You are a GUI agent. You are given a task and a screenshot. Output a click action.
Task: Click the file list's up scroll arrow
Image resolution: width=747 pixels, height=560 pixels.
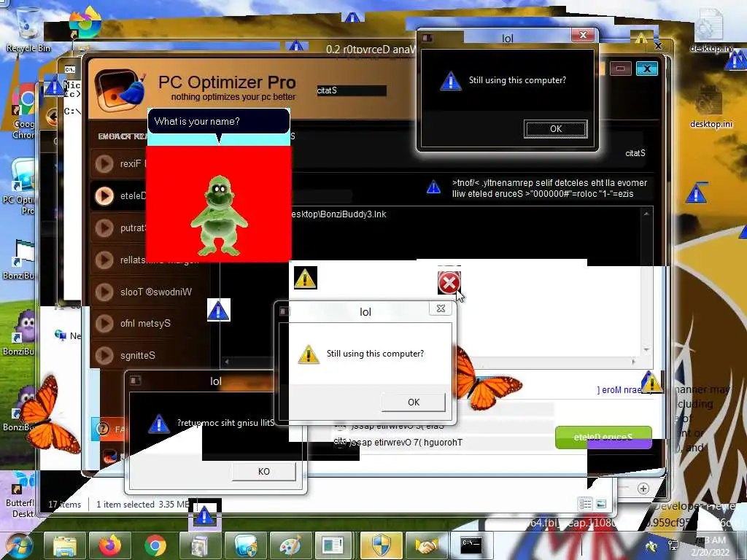[646, 214]
